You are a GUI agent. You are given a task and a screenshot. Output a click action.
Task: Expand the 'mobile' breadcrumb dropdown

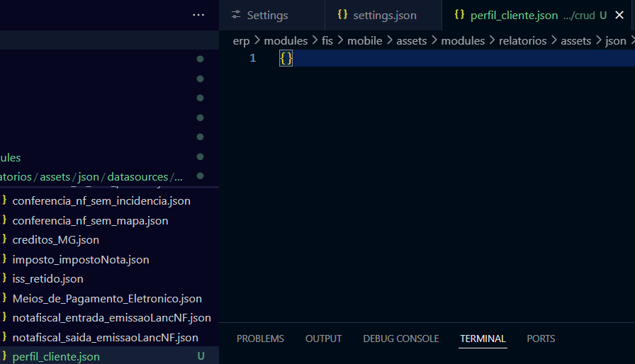[364, 40]
